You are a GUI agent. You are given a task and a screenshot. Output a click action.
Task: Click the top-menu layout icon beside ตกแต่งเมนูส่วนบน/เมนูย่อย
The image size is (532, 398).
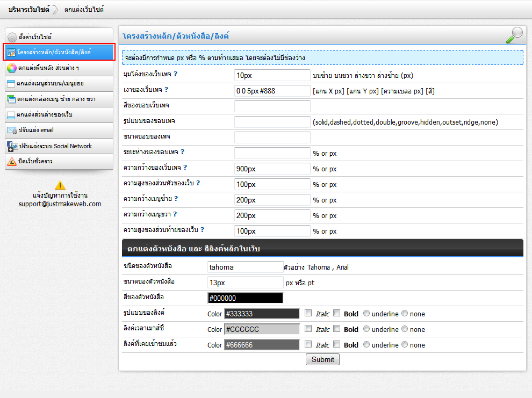[x=11, y=83]
